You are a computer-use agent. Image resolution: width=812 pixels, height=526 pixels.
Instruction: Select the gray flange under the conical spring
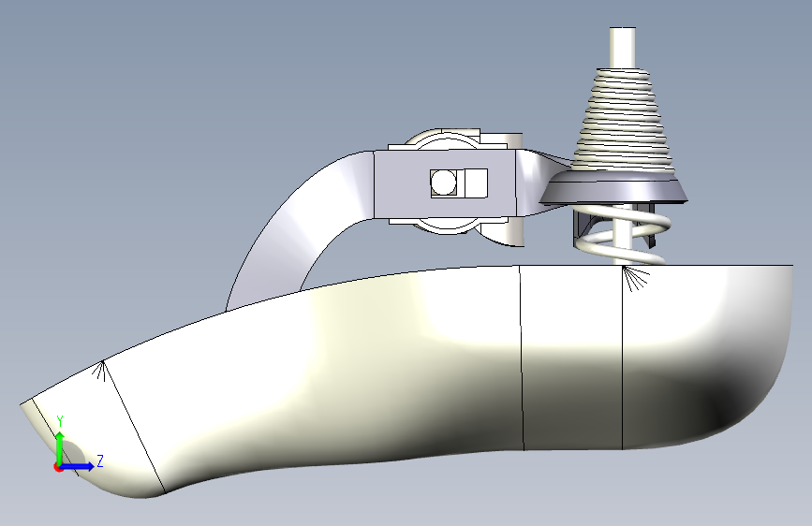(613, 188)
